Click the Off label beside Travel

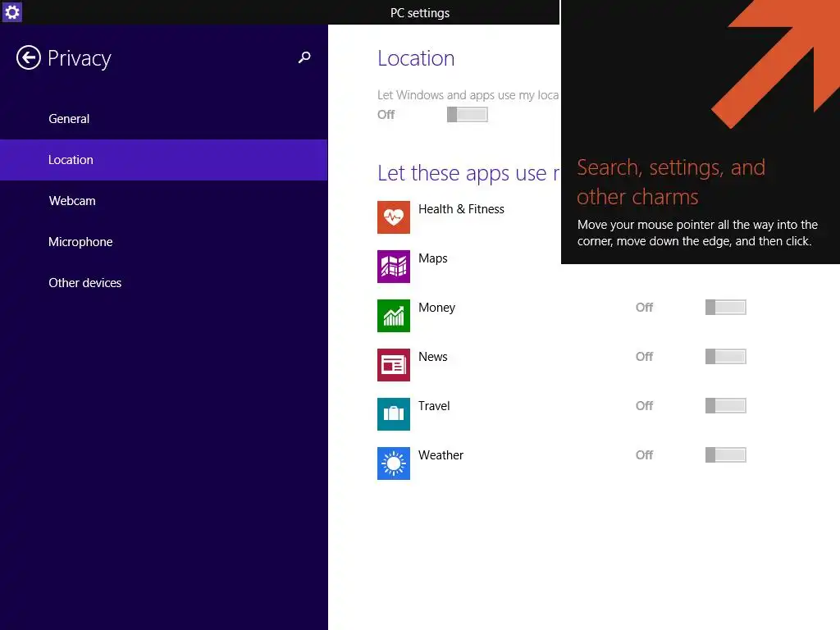[x=644, y=406]
